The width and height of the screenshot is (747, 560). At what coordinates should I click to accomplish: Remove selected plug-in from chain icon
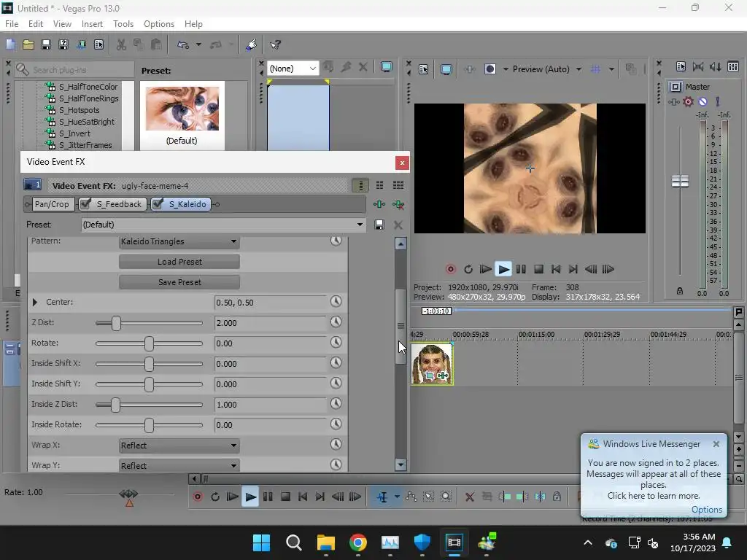(398, 204)
